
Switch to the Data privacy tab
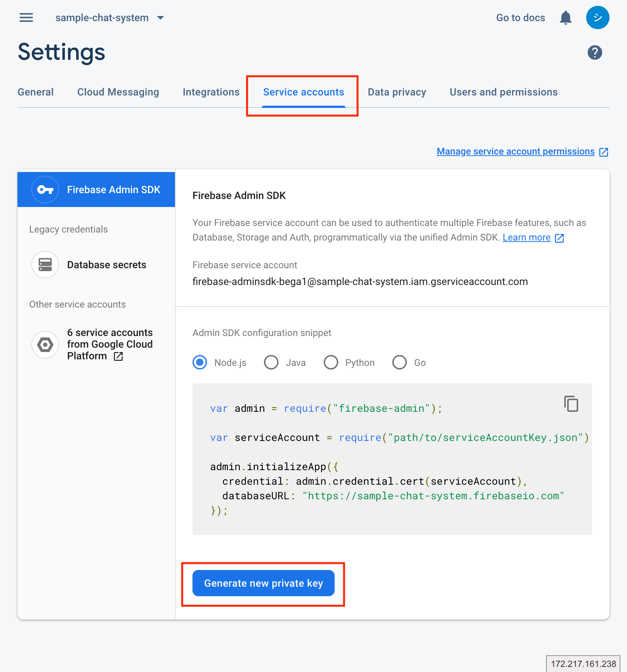[397, 92]
